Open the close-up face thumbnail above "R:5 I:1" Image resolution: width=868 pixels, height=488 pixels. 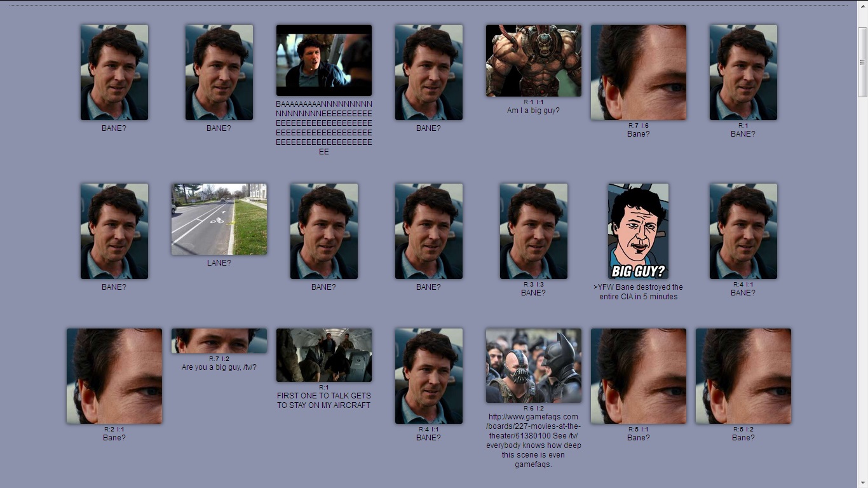pyautogui.click(x=639, y=376)
